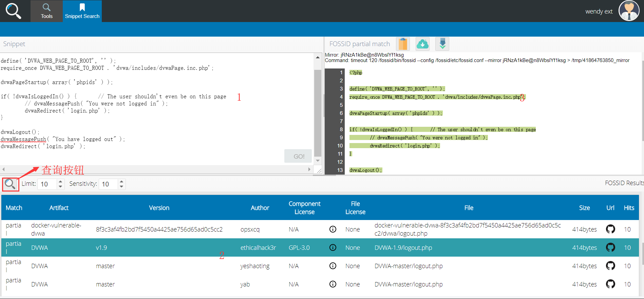644x299 pixels.
Task: Click snippet editor horizontal scrollbar left arrow
Action: click(3, 169)
